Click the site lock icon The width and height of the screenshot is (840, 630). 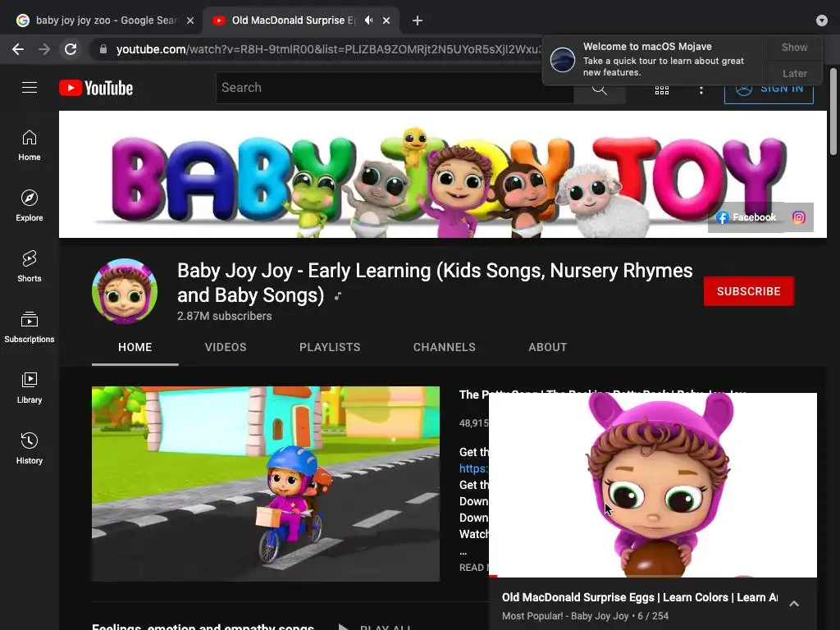click(103, 49)
